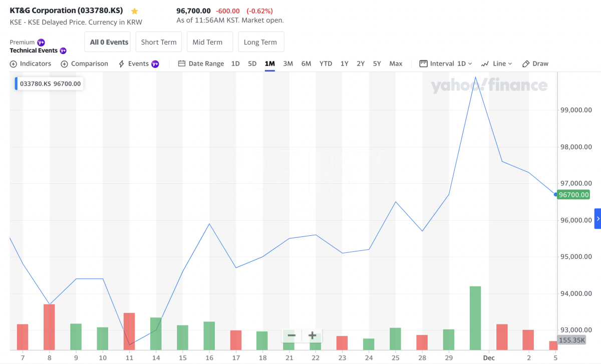Toggle Mid Term technical events
601x364 pixels.
tap(209, 42)
